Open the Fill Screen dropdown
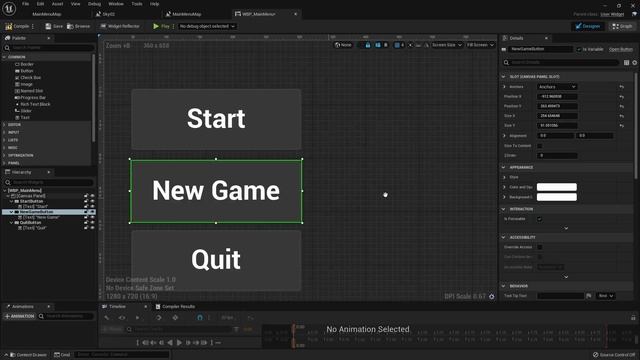 pos(480,45)
